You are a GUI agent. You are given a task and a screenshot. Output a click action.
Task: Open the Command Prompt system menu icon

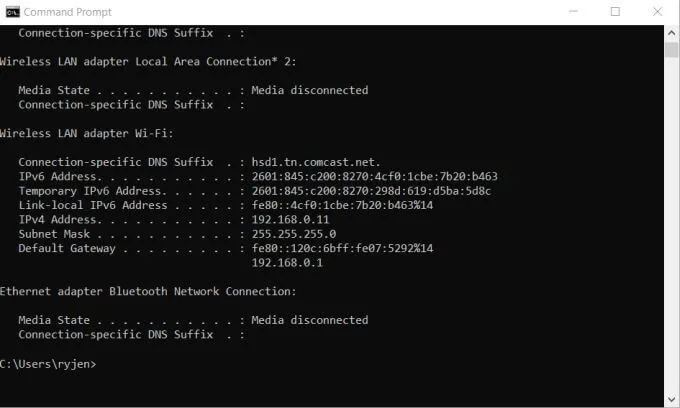pyautogui.click(x=11, y=12)
